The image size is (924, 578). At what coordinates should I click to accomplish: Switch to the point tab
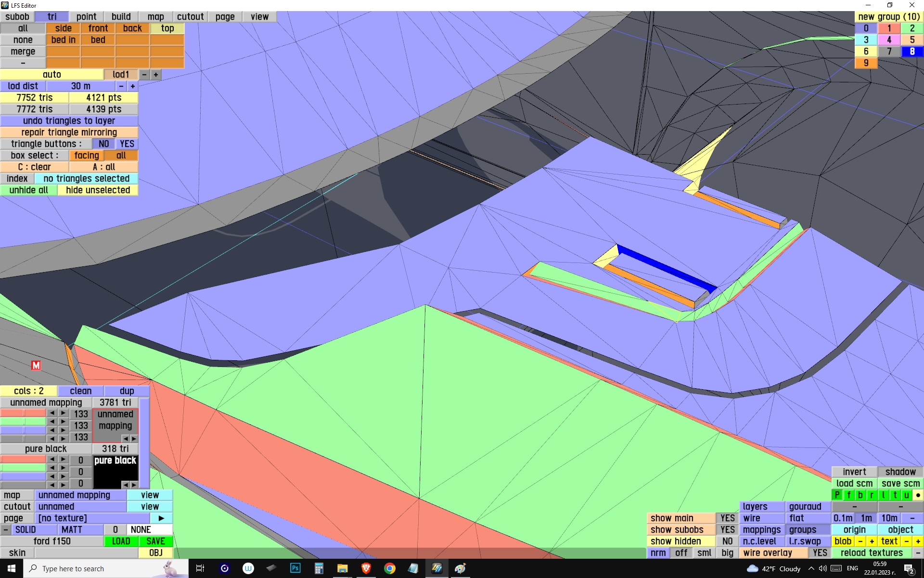click(86, 17)
